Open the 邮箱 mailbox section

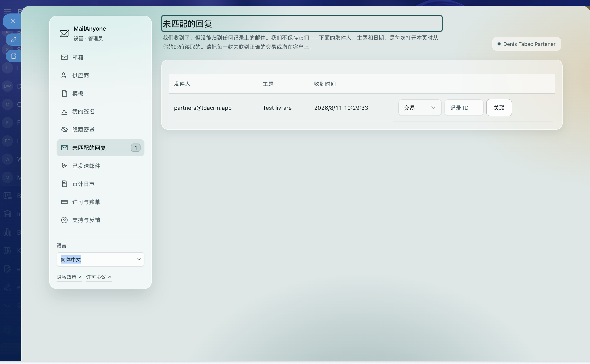pyautogui.click(x=101, y=57)
